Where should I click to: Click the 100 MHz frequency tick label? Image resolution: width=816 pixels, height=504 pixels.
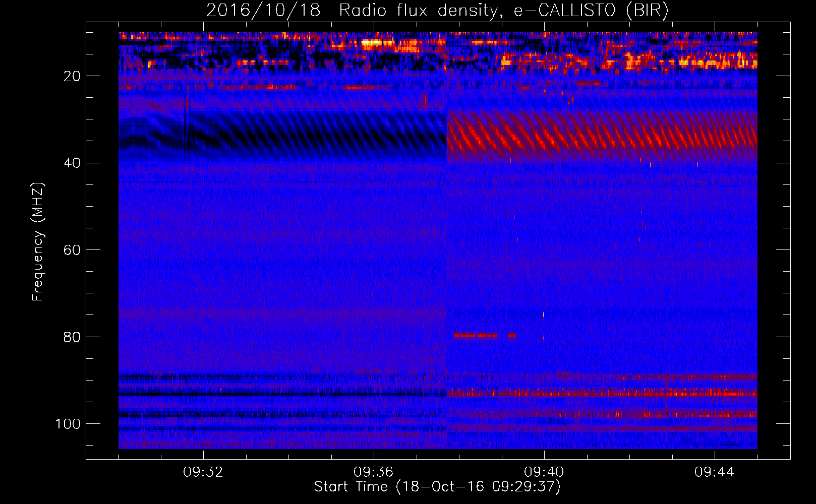[x=68, y=424]
